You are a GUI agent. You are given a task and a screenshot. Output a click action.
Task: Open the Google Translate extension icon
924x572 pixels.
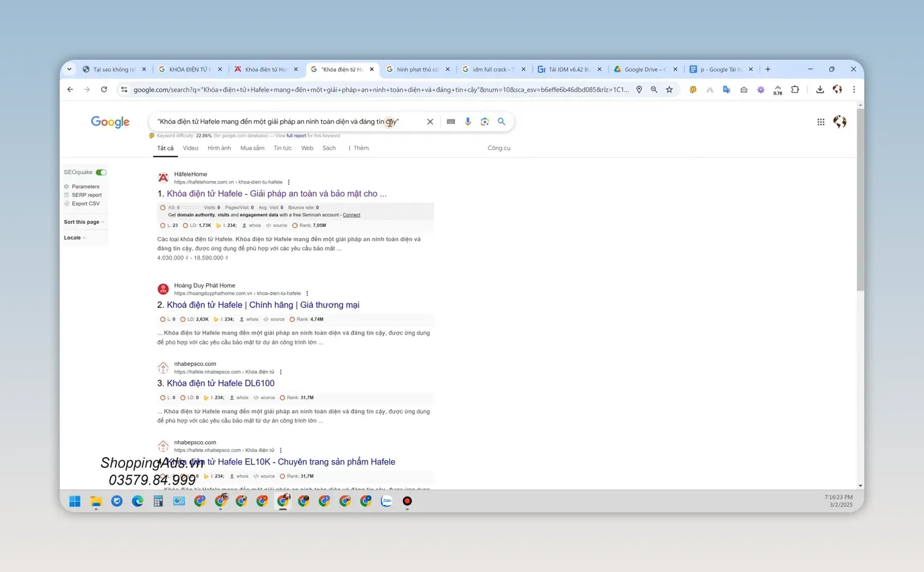[727, 89]
